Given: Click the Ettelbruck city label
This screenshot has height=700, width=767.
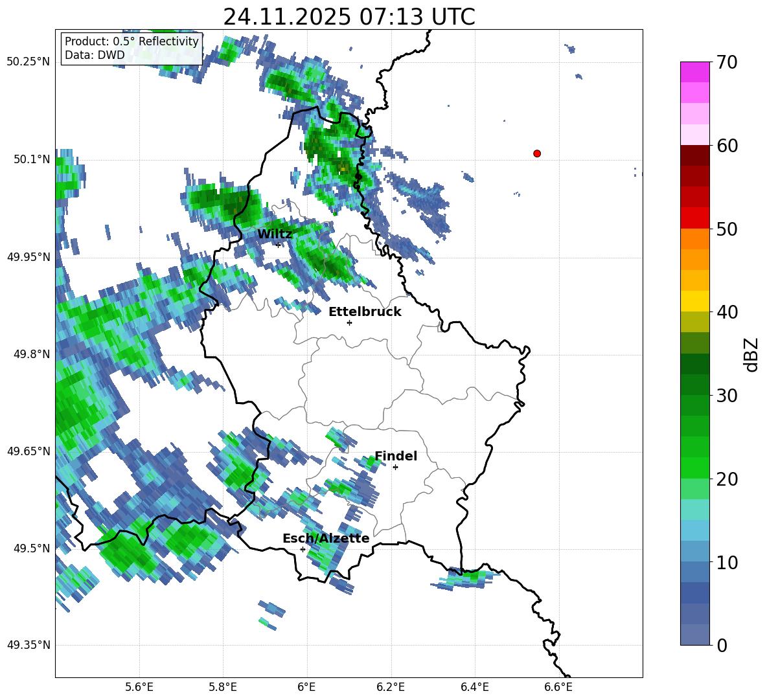Looking at the screenshot, I should click(x=365, y=312).
